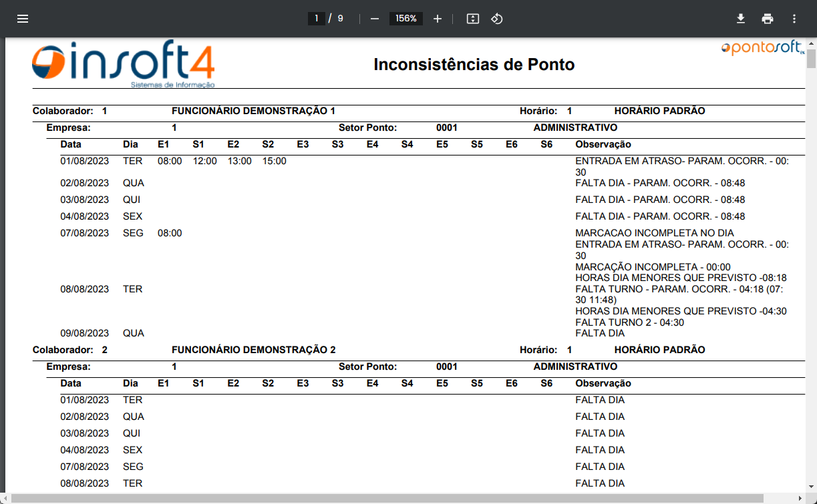Click the fit to page icon
The height and width of the screenshot is (504, 817).
click(x=473, y=19)
